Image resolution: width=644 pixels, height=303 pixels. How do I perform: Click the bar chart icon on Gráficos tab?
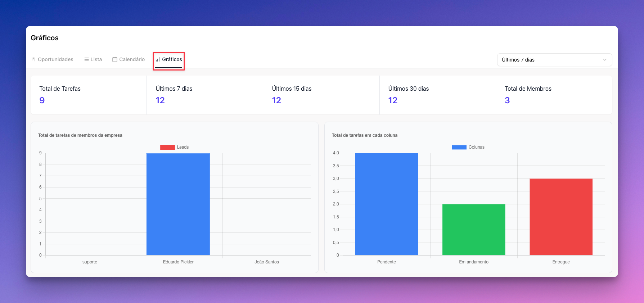click(158, 59)
